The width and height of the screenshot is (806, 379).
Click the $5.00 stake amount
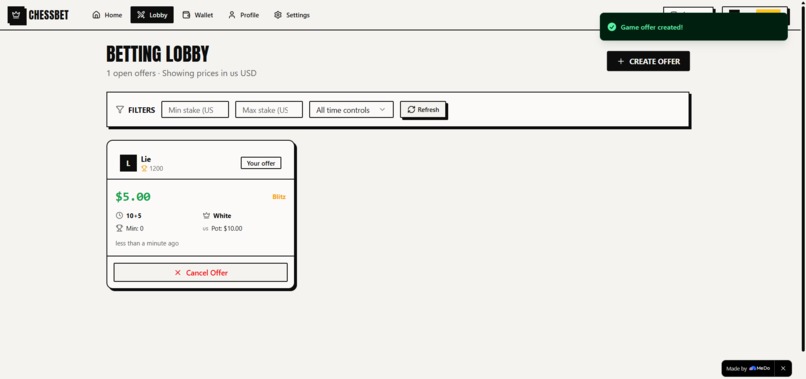(133, 196)
